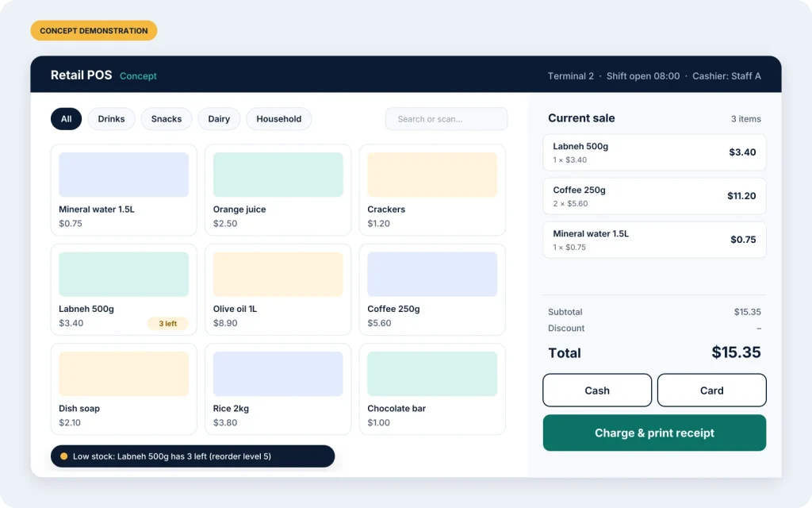This screenshot has height=508, width=812.
Task: Click the 3 items count
Action: (x=745, y=119)
